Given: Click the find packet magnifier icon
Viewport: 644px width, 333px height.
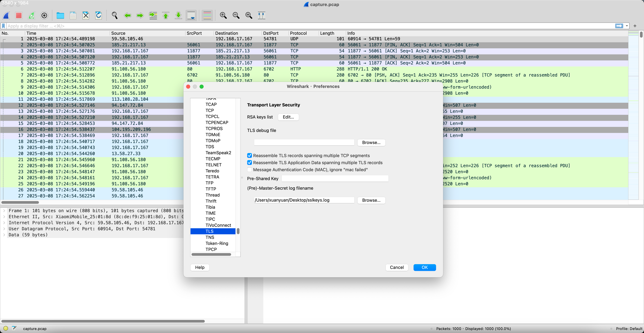Looking at the screenshot, I should pos(115,15).
